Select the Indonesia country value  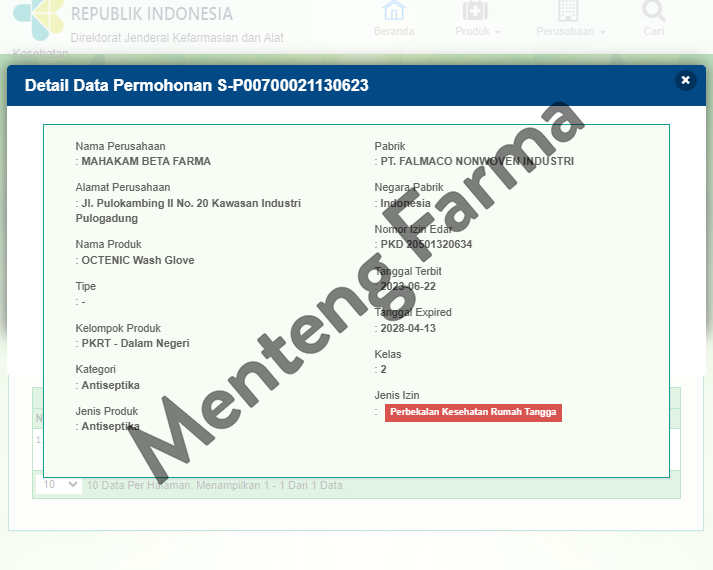point(405,203)
